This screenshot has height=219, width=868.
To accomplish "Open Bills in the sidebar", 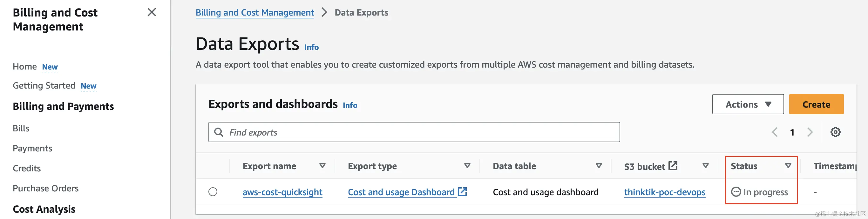I will coord(21,129).
